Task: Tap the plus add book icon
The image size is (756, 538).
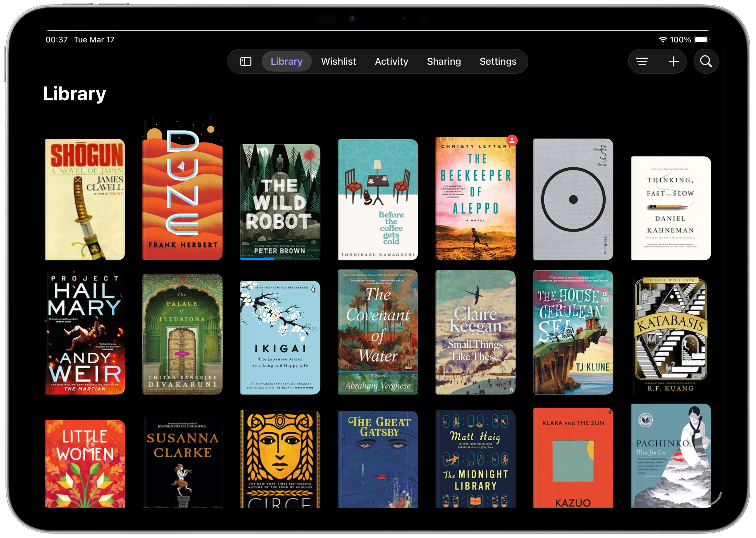Action: tap(673, 61)
